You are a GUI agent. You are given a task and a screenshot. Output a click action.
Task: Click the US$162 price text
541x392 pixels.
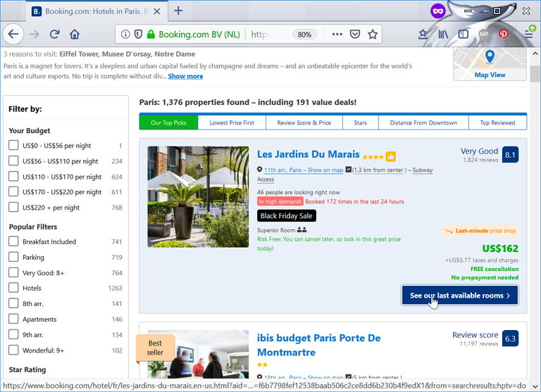(x=500, y=248)
